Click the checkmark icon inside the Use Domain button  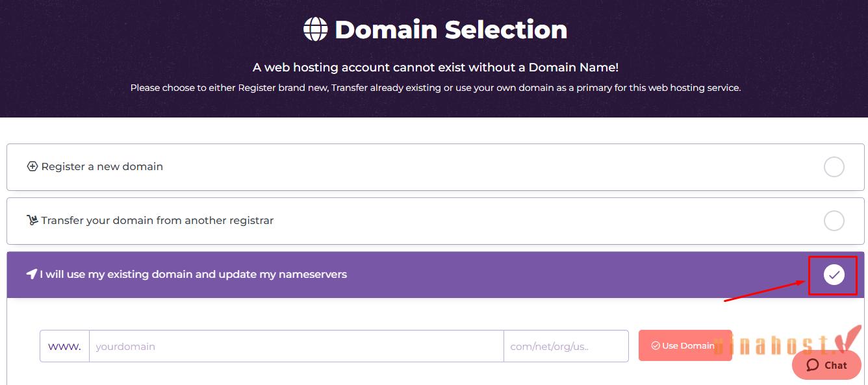coord(656,345)
